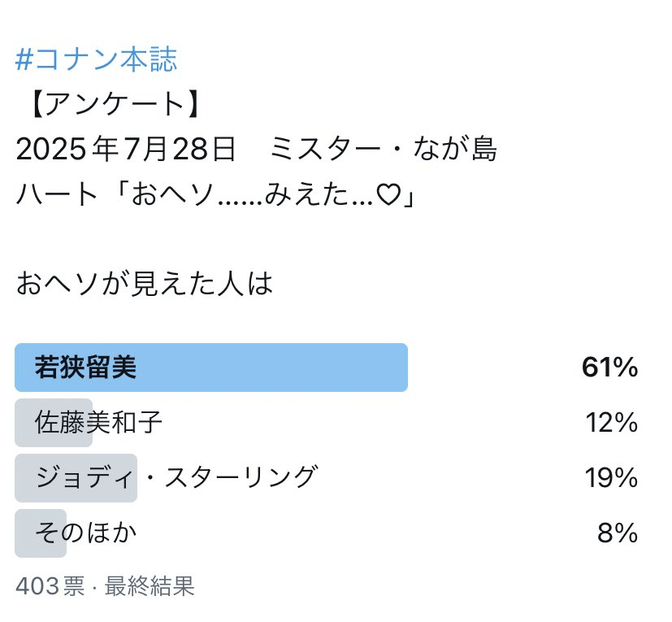Click the question おヘソが見えた人は
The width and height of the screenshot is (672, 622).
pos(145,284)
